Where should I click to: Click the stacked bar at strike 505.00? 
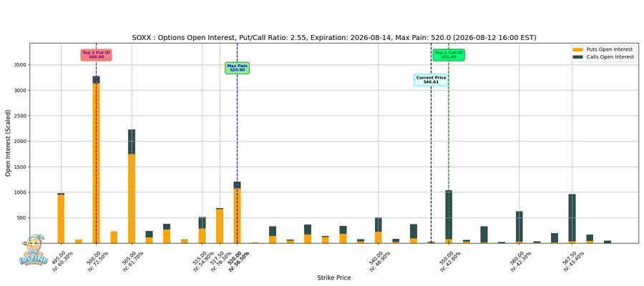[x=132, y=187]
